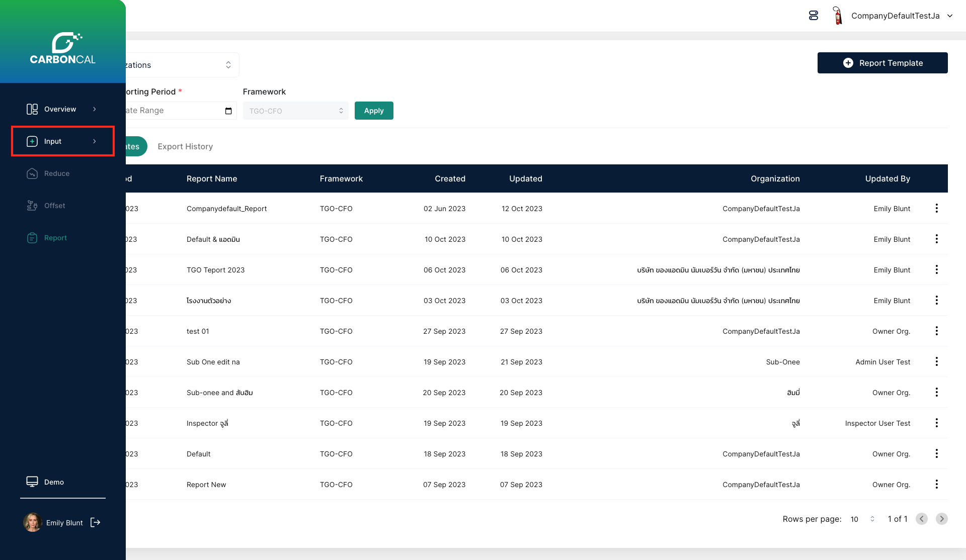Click the Report Template button
Image resolution: width=966 pixels, height=560 pixels.
pyautogui.click(x=882, y=63)
